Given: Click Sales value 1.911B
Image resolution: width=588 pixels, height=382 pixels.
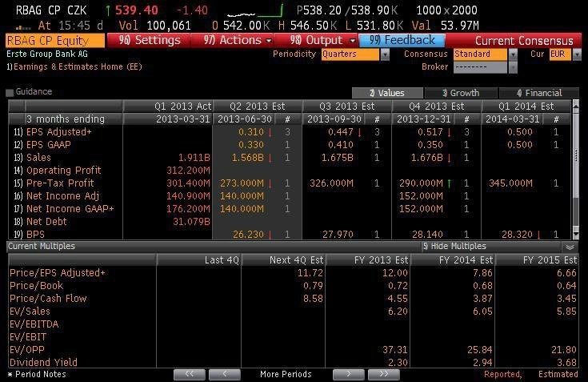Looking at the screenshot, I should tap(194, 158).
